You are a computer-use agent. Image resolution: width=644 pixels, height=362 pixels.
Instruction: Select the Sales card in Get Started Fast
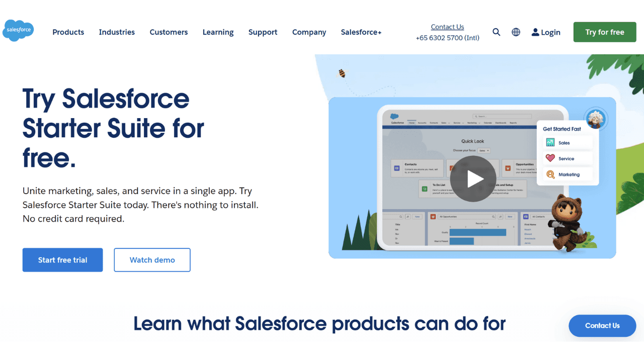point(568,143)
